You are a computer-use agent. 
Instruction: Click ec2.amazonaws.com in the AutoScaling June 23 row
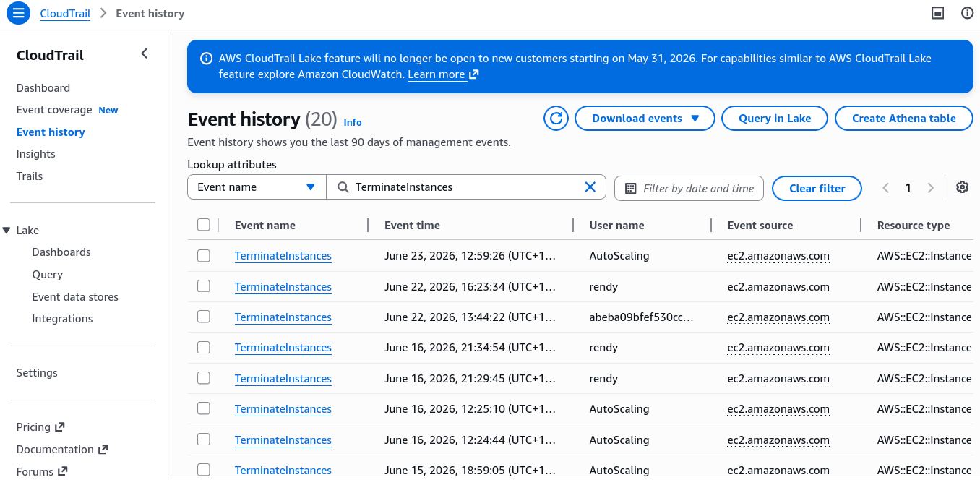[778, 256]
